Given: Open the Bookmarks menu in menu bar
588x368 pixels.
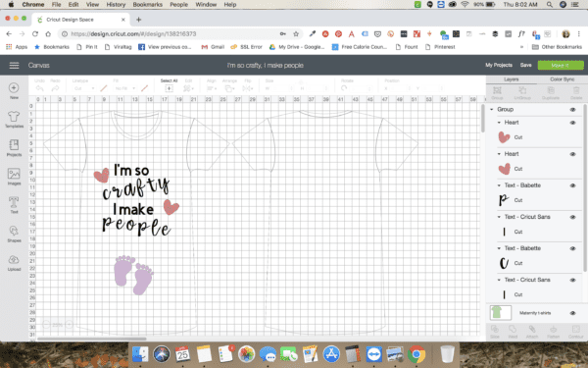Looking at the screenshot, I should (x=147, y=5).
